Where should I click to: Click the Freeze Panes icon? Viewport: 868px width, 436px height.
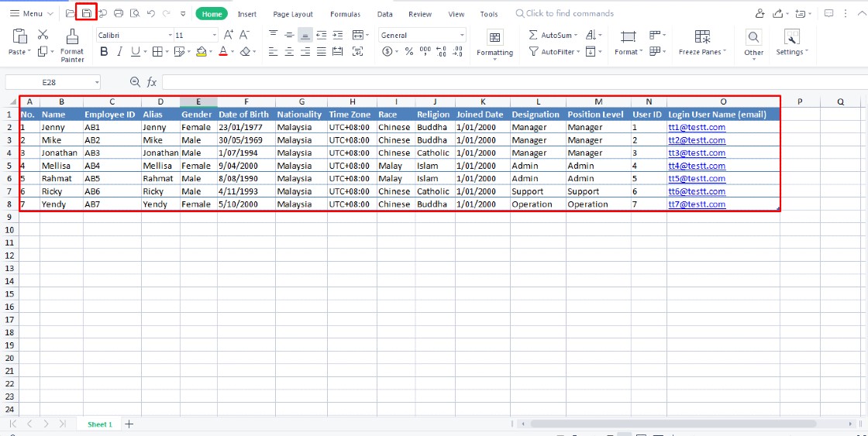702,36
